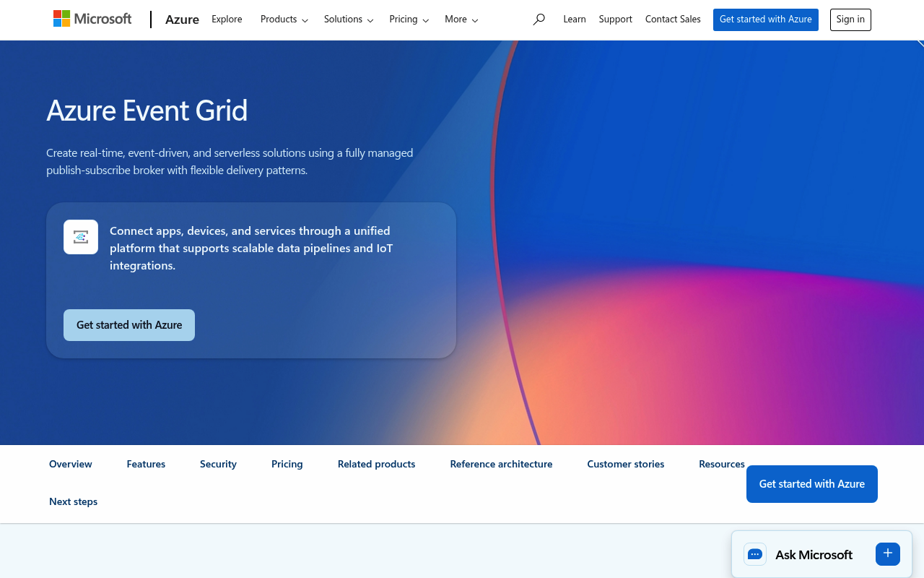Jump to Pricing in the section nav
Viewport: 924px width, 578px height.
[x=287, y=464]
